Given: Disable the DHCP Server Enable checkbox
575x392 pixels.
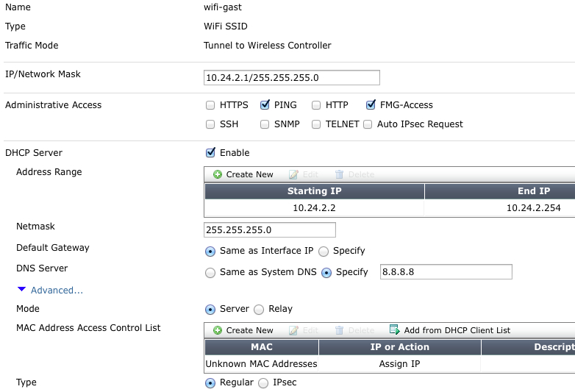Looking at the screenshot, I should click(x=211, y=153).
